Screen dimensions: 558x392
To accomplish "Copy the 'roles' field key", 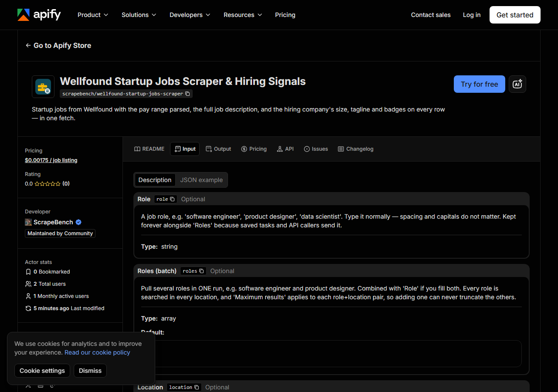I will click(x=201, y=271).
